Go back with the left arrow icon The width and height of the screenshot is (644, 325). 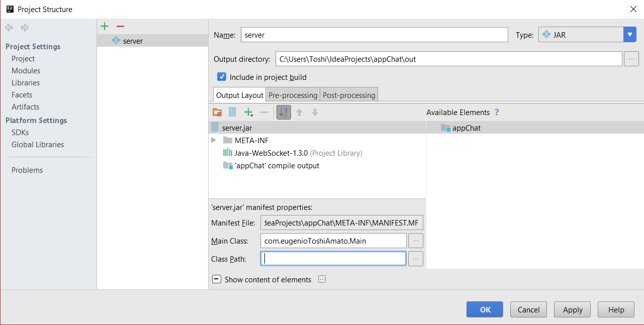[x=9, y=27]
